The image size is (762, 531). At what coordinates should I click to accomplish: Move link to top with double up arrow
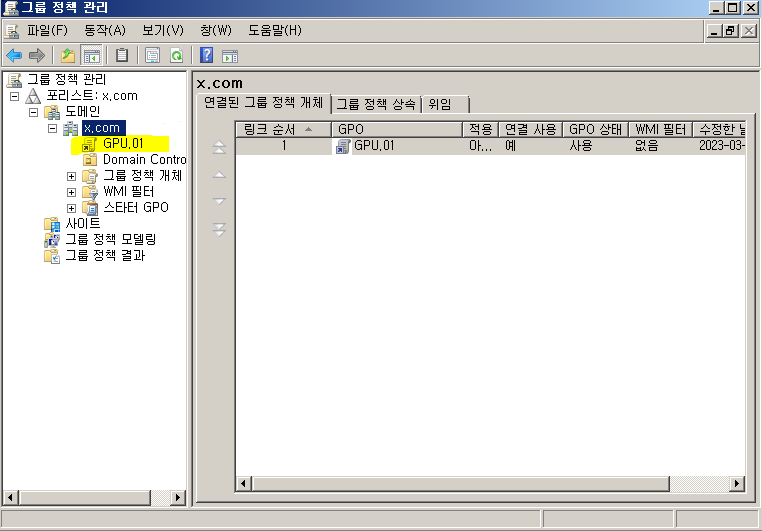pyautogui.click(x=219, y=147)
